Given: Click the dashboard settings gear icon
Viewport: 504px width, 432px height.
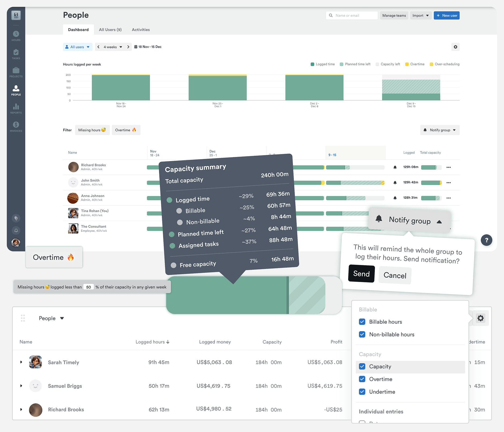Looking at the screenshot, I should click(x=455, y=47).
